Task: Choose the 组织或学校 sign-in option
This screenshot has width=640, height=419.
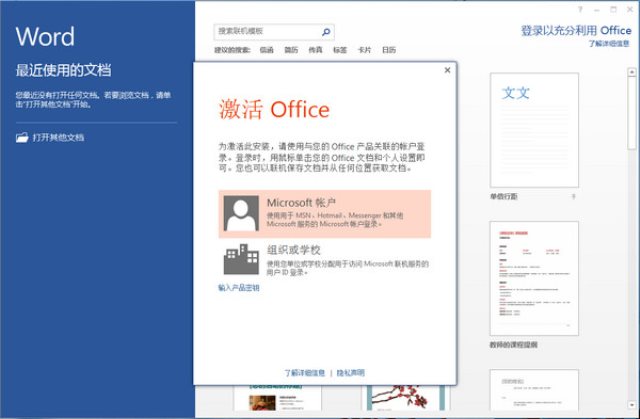Action: 325,259
